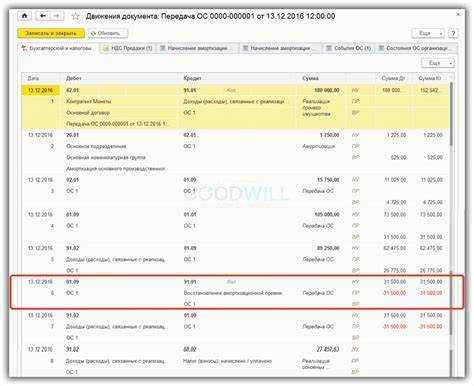Select amount 27 457,63 in entry 8
474x386 pixels.
328,350
